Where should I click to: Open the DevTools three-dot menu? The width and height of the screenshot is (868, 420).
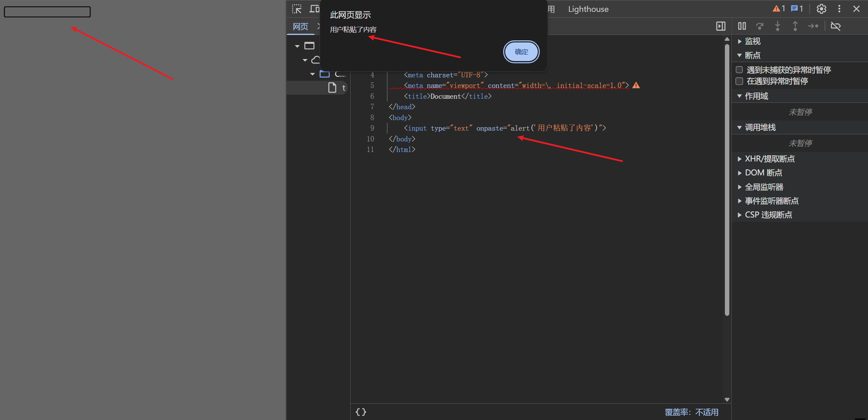839,9
